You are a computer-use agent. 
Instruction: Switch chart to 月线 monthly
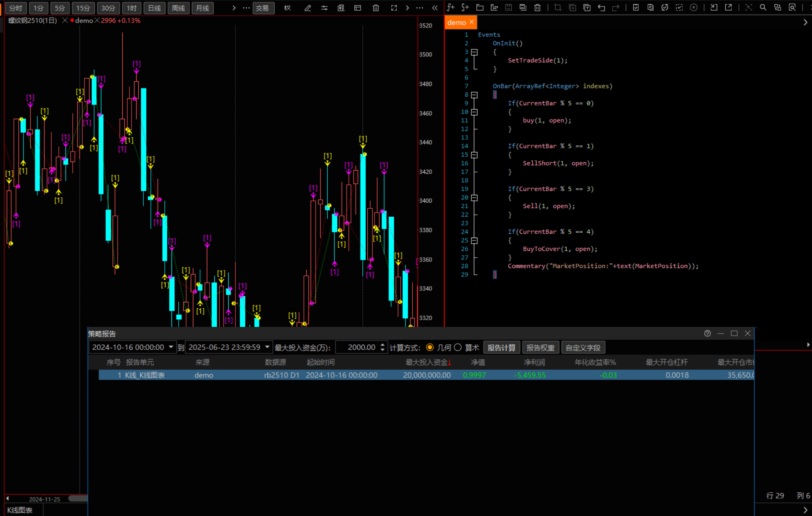pyautogui.click(x=203, y=8)
